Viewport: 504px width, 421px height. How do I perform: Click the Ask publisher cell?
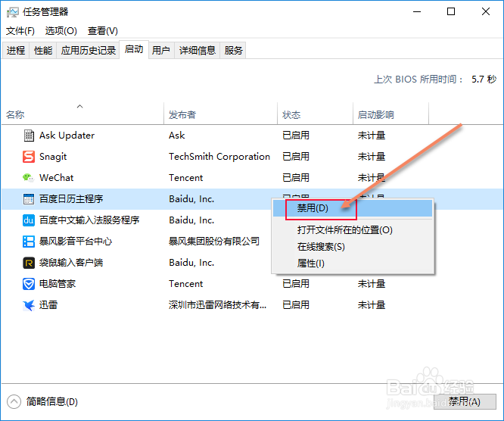[177, 136]
